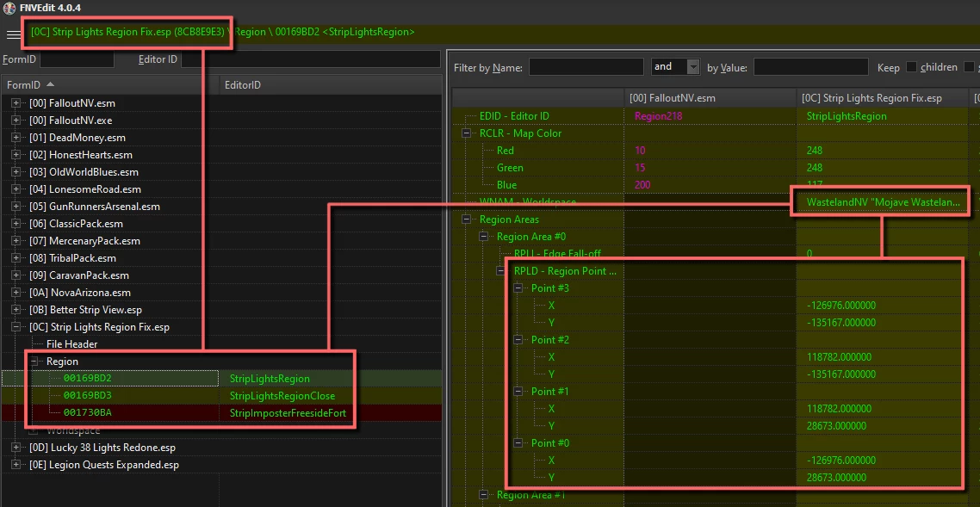Collapse the Point #1 node
The height and width of the screenshot is (507, 980).
click(518, 392)
